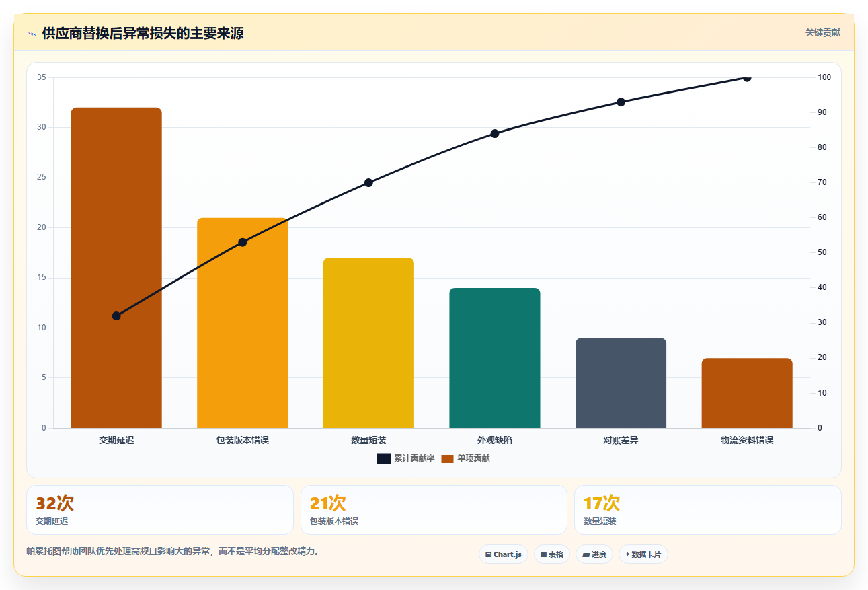Select the 表格 chip
Screen dimensions: 868x590
click(552, 554)
